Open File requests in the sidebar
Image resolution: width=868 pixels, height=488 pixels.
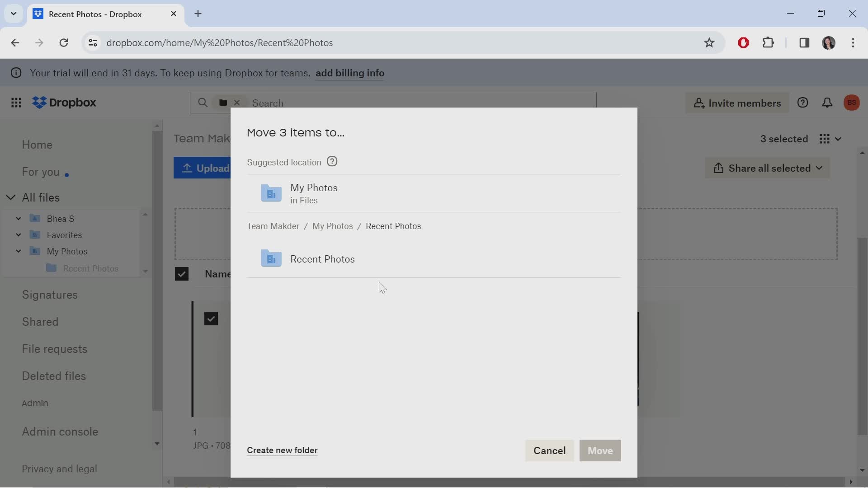click(x=55, y=349)
